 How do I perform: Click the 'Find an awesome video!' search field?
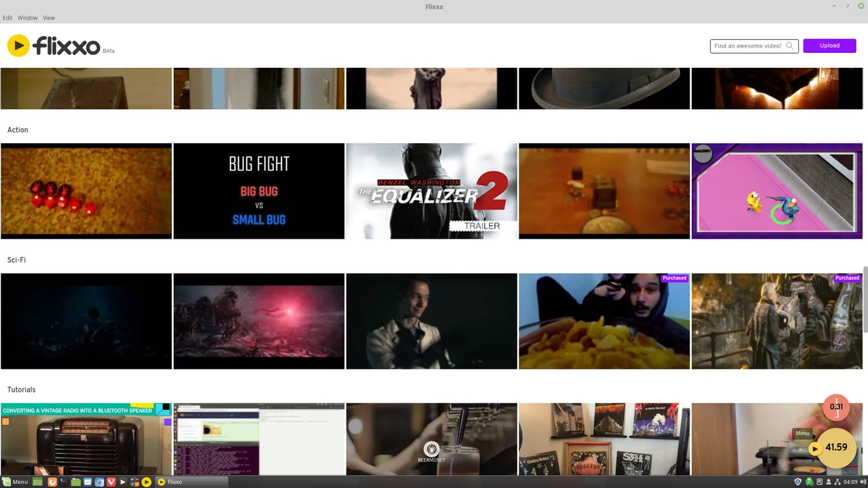click(x=754, y=46)
